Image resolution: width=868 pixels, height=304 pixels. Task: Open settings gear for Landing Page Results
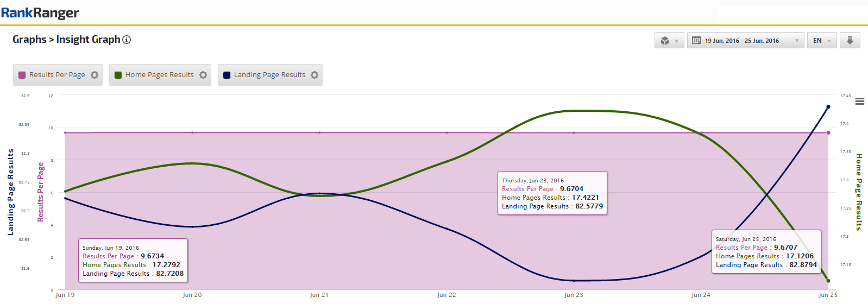tap(315, 75)
